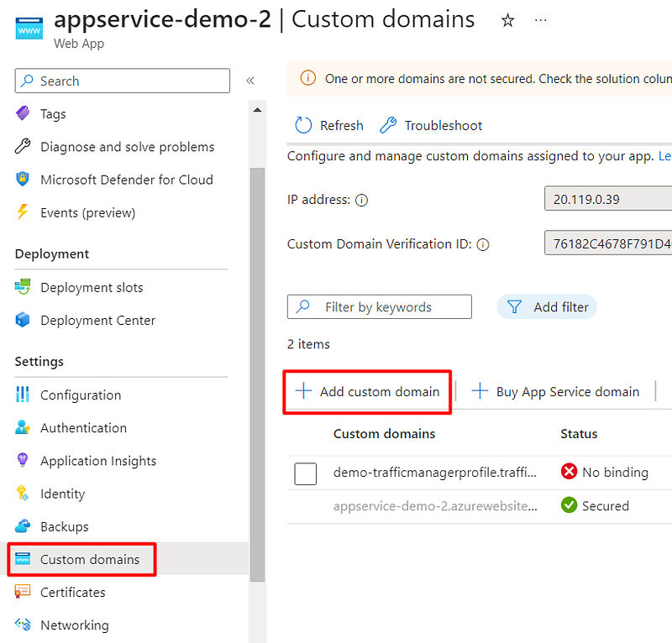Click the Custom domains www sidebar icon
Image resolution: width=672 pixels, height=643 pixels.
click(23, 558)
